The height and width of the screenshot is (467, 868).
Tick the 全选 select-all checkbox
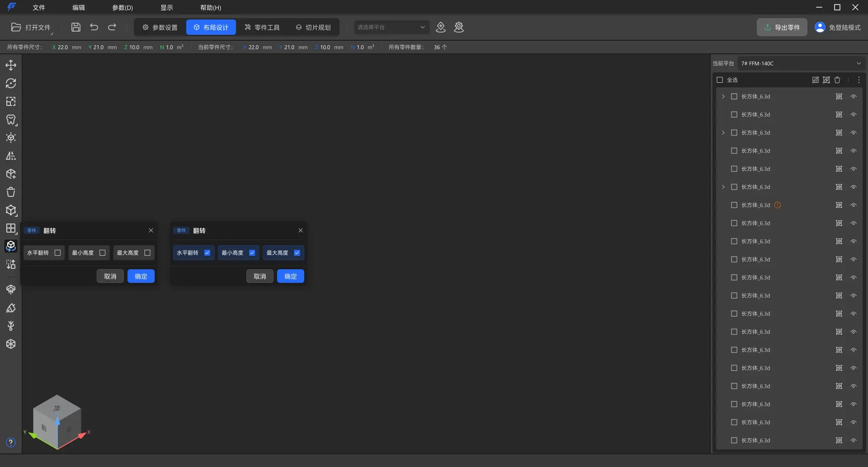720,80
